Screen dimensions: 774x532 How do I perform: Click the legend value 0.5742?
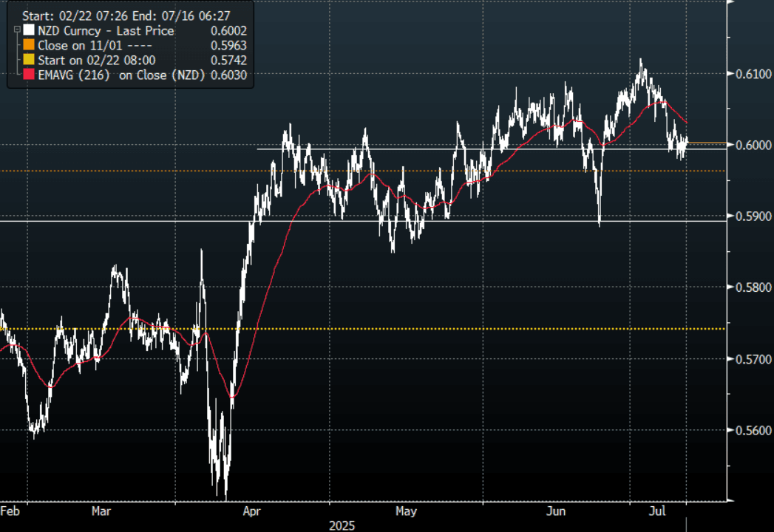228,60
